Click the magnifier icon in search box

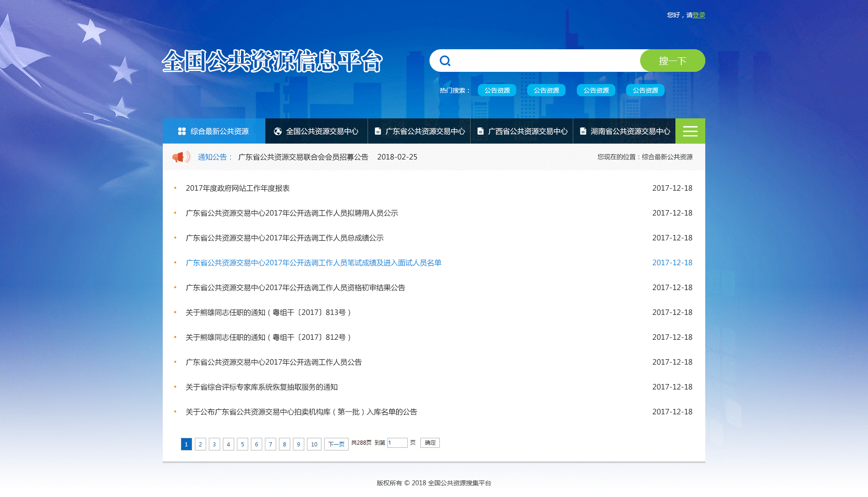(445, 61)
